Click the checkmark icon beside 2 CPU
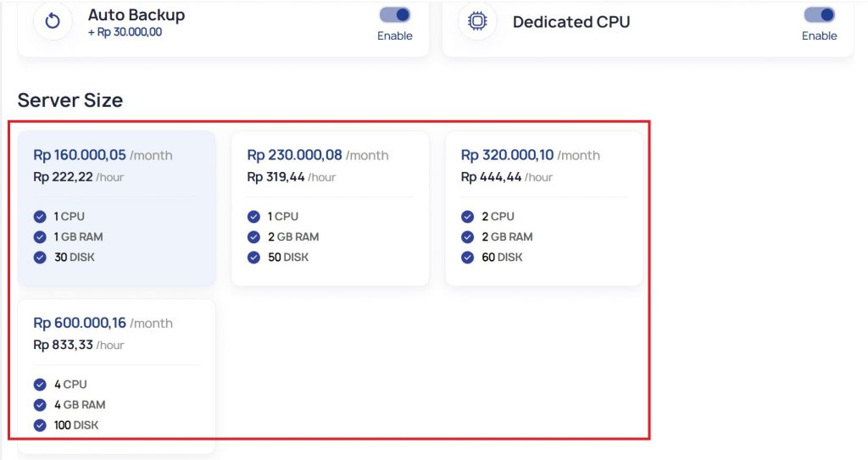Image resolution: width=868 pixels, height=460 pixels. [467, 216]
